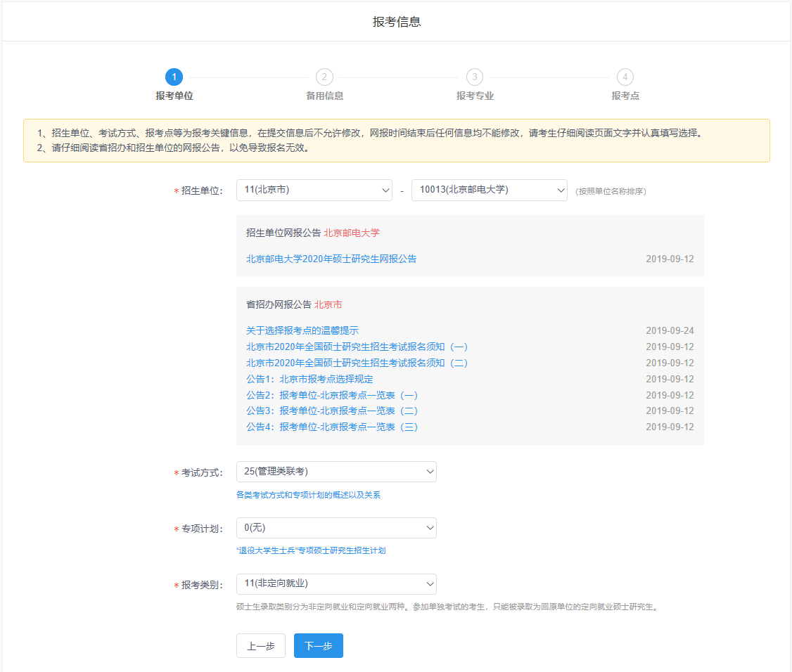The image size is (792, 672).
Task: Open 公告4 报考点一览表（三）
Action: click(332, 427)
